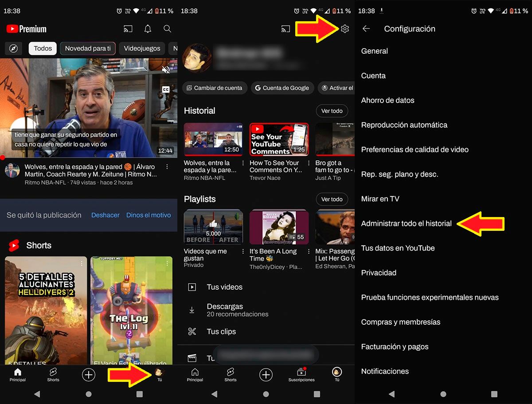
Task: Unmute the featured video speaker icon
Action: pyautogui.click(x=165, y=70)
